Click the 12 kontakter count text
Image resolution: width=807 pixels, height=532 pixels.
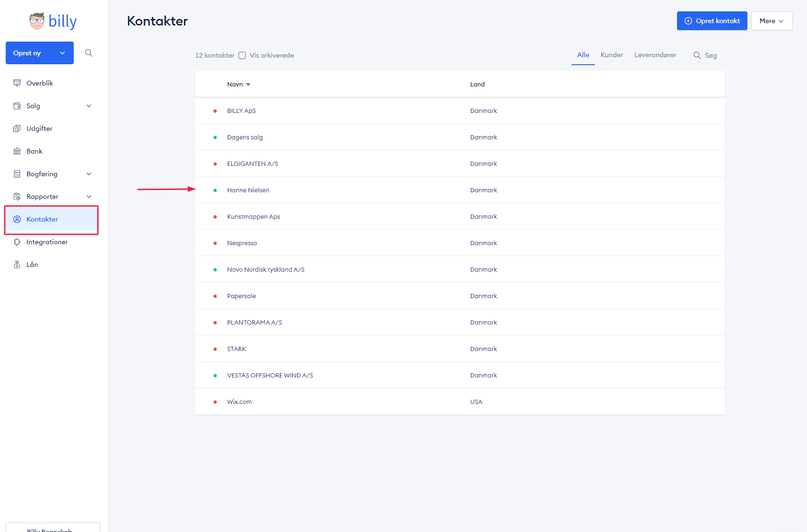[x=215, y=55]
